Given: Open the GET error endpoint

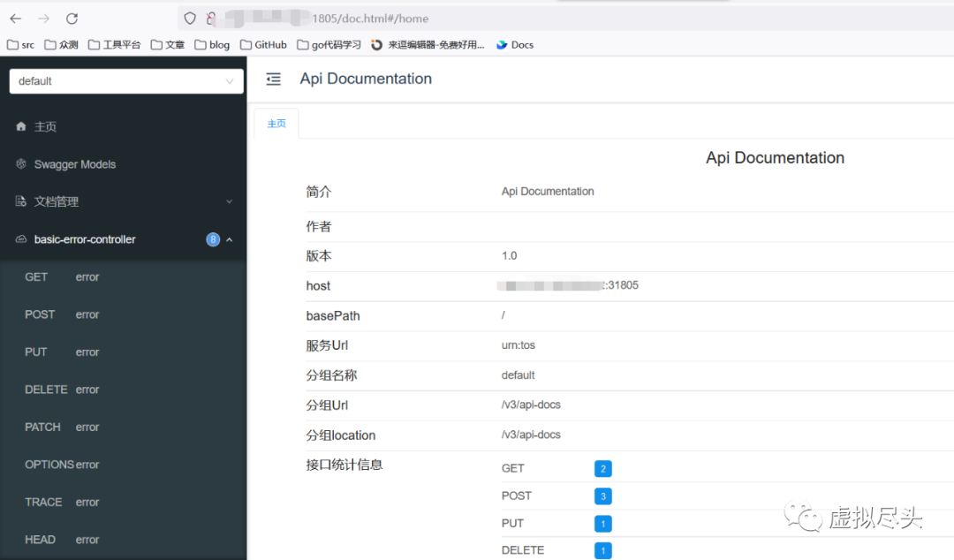Looking at the screenshot, I should [124, 277].
